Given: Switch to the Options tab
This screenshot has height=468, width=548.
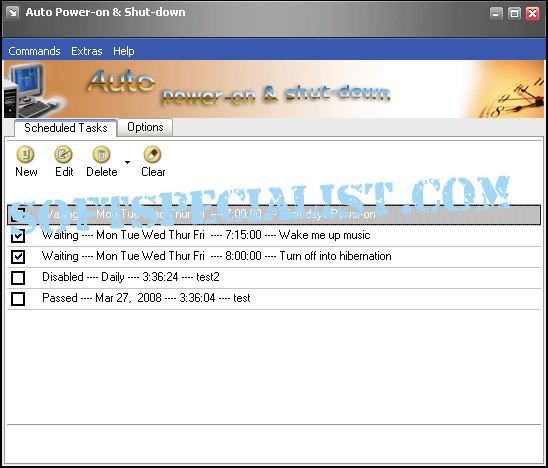Looking at the screenshot, I should (145, 127).
